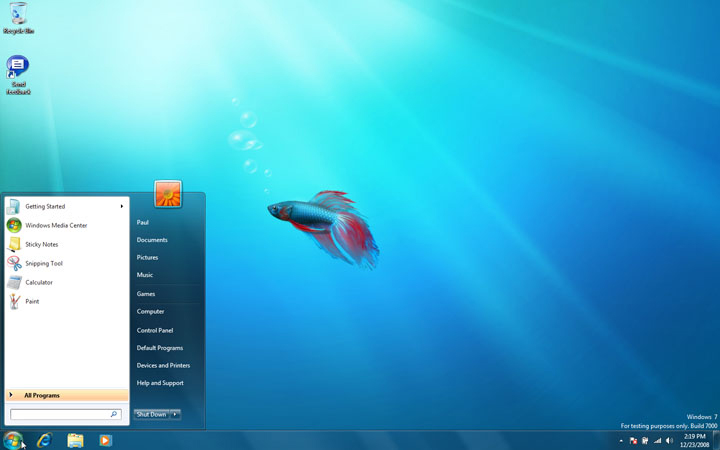Expand the Getting Started submenu arrow
Viewport: 720px width, 450px height.
(x=122, y=206)
